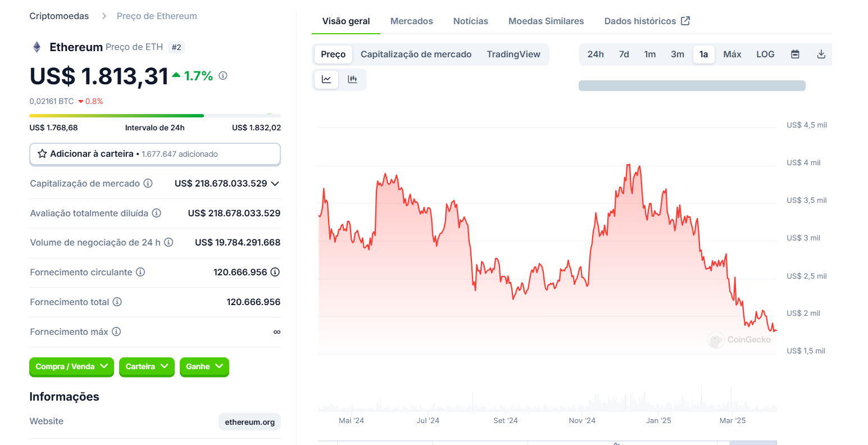Open the Volume de negociação de 24 h info icon

pos(169,242)
